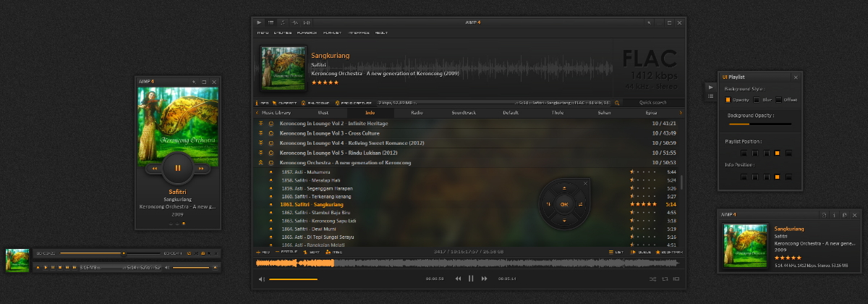Click the Radio Capture button
The width and height of the screenshot is (868, 304).
352,103
